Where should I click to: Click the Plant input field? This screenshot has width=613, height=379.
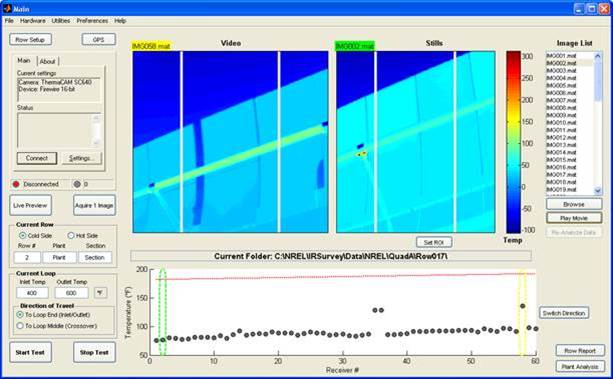tap(59, 257)
